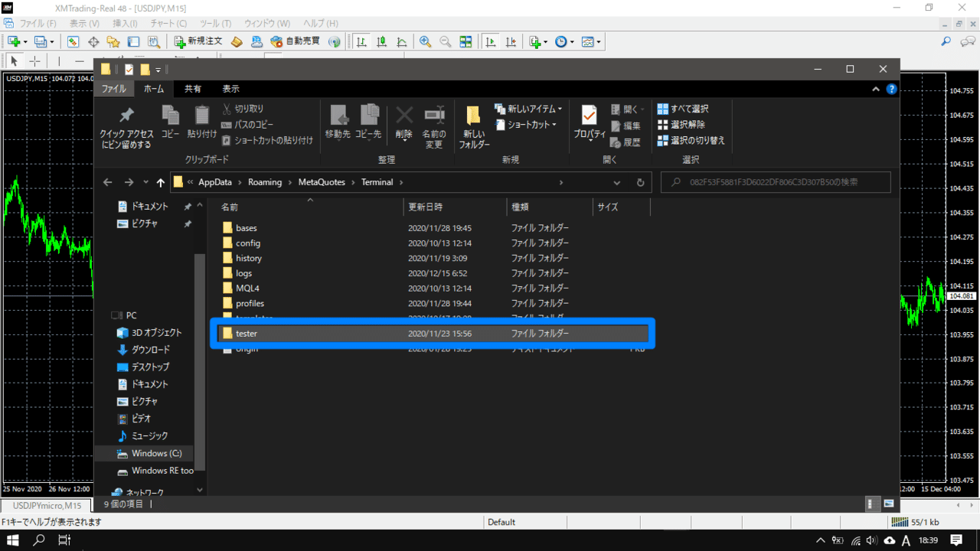Open Windows Start menu
The image size is (980, 551).
point(13,540)
